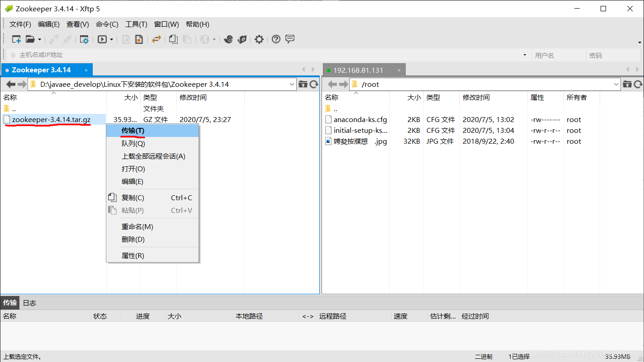Choose 复制(C) in context menu
644x362 pixels.
[x=152, y=197]
